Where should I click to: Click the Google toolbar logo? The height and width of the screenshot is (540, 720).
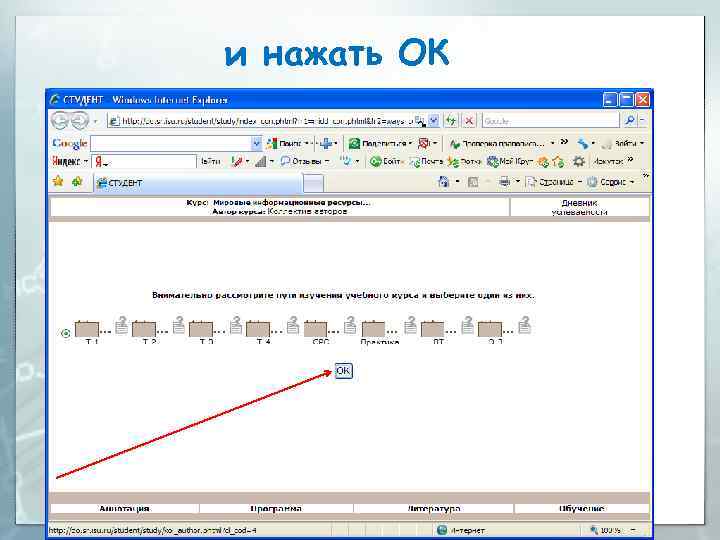69,144
